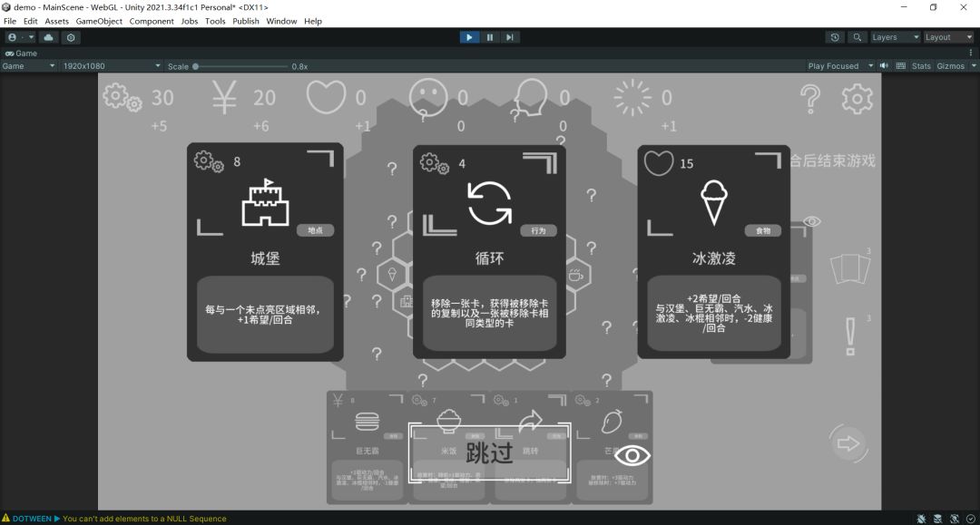
Task: Click the 地点 tag on castle card
Action: tap(315, 230)
